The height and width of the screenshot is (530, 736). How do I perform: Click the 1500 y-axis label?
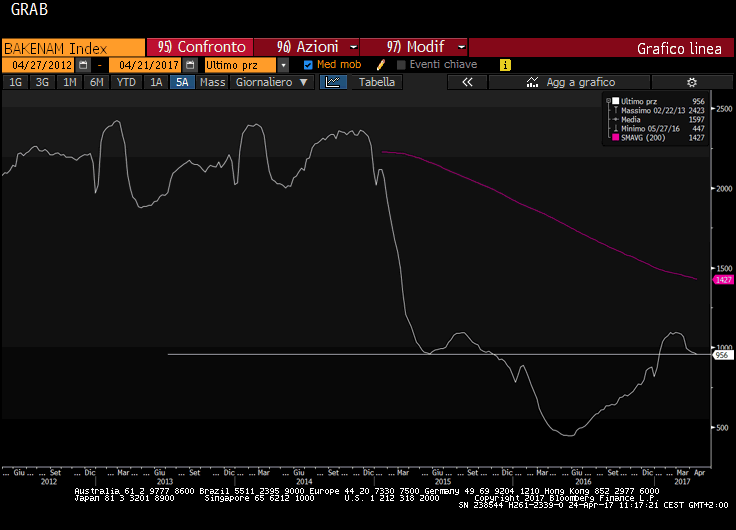click(724, 268)
